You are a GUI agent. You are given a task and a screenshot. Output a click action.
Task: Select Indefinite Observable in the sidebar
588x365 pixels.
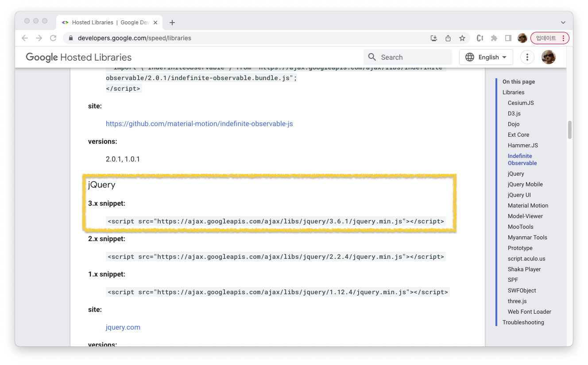point(522,160)
